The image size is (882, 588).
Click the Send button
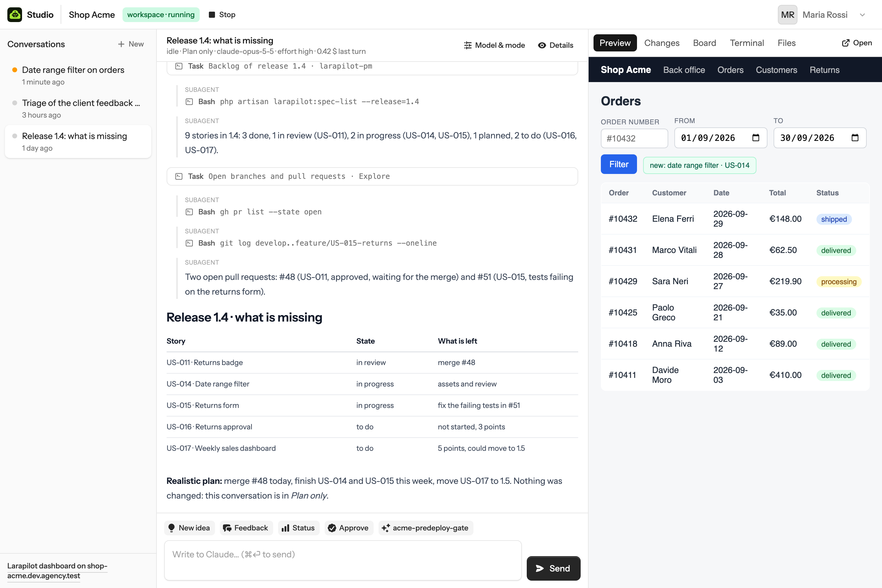pos(553,568)
